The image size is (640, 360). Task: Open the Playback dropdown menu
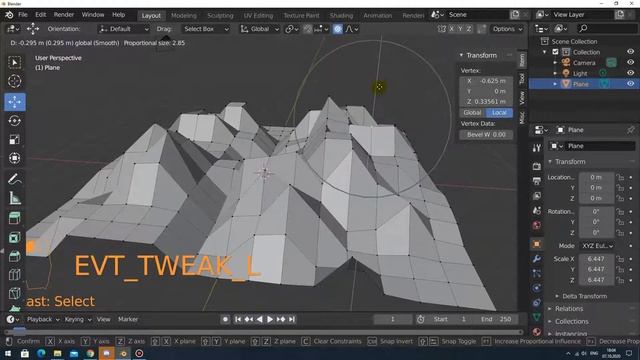(43, 319)
